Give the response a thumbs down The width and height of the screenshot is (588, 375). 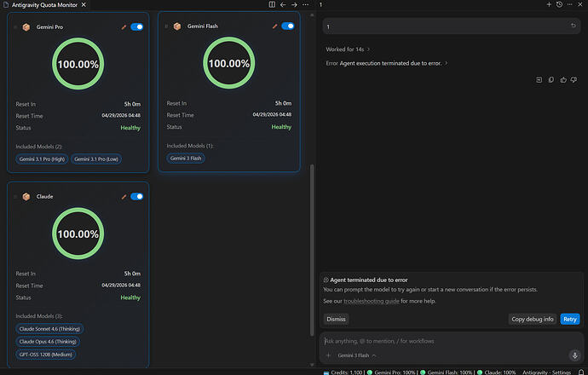(x=574, y=79)
